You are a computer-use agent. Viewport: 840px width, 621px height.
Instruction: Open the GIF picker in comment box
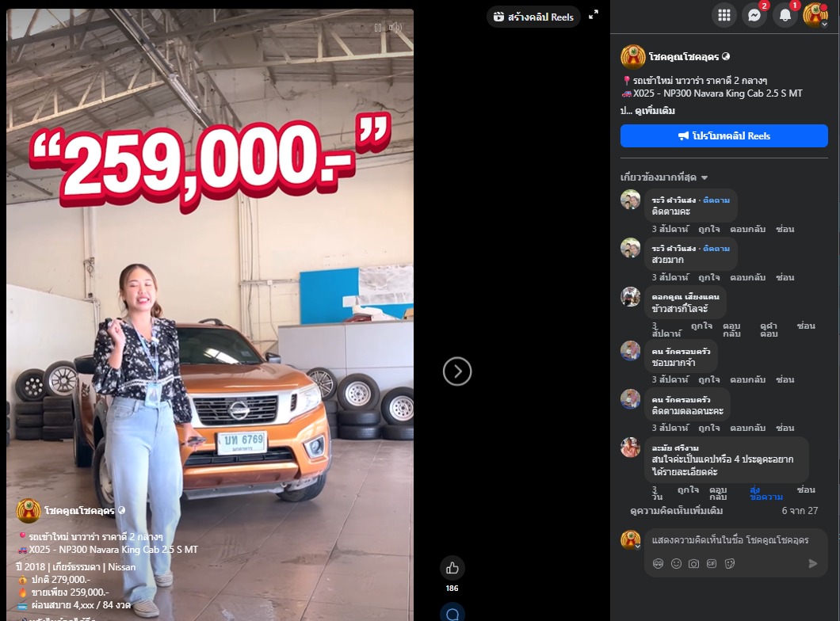pos(712,564)
